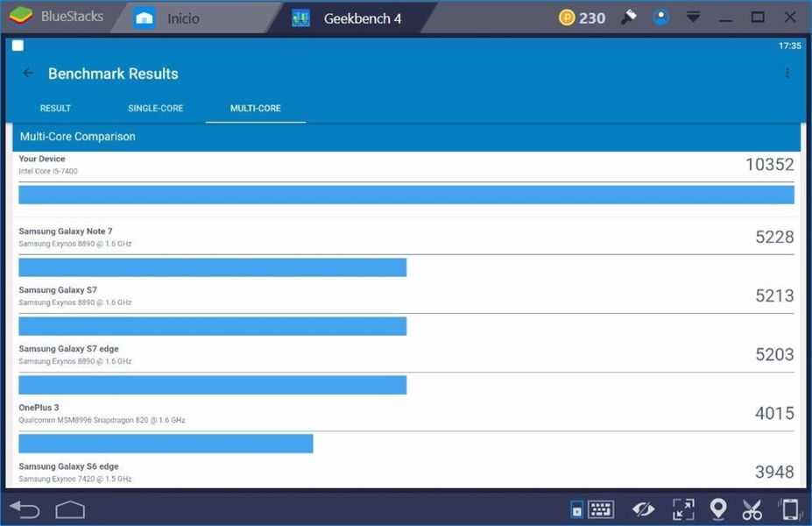Click the Snapdragon 820 processor label
Screen dimensions: 812x526
[x=102, y=420]
